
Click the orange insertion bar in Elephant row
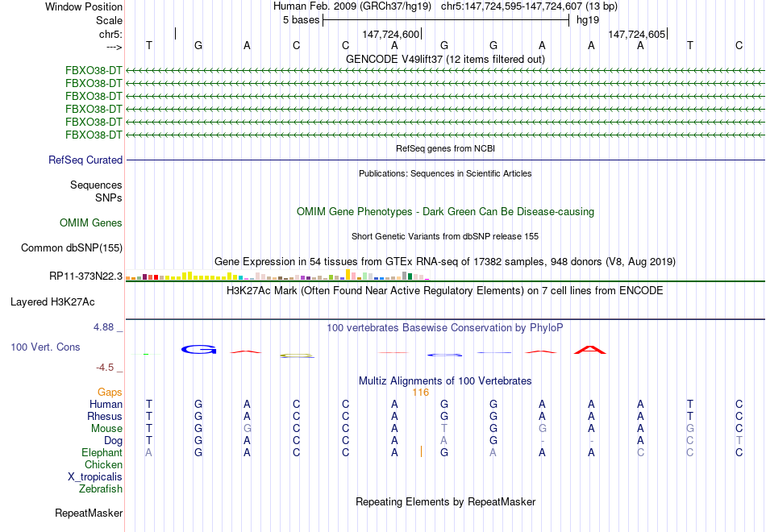point(421,451)
